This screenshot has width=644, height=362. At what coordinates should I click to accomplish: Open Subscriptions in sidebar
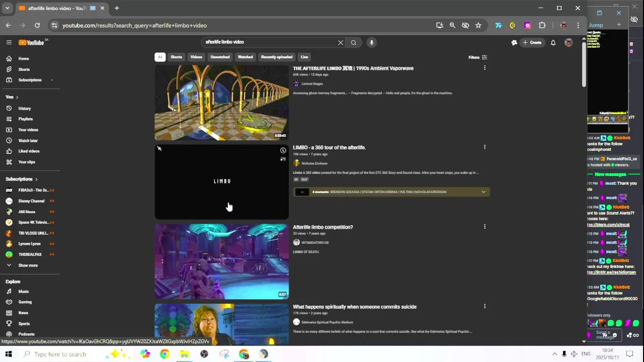30,80
